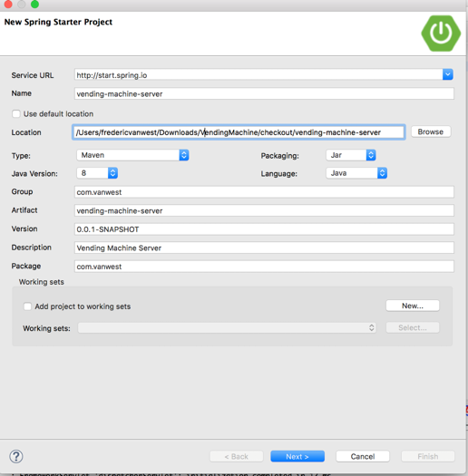Click the Next > button

[x=297, y=456]
